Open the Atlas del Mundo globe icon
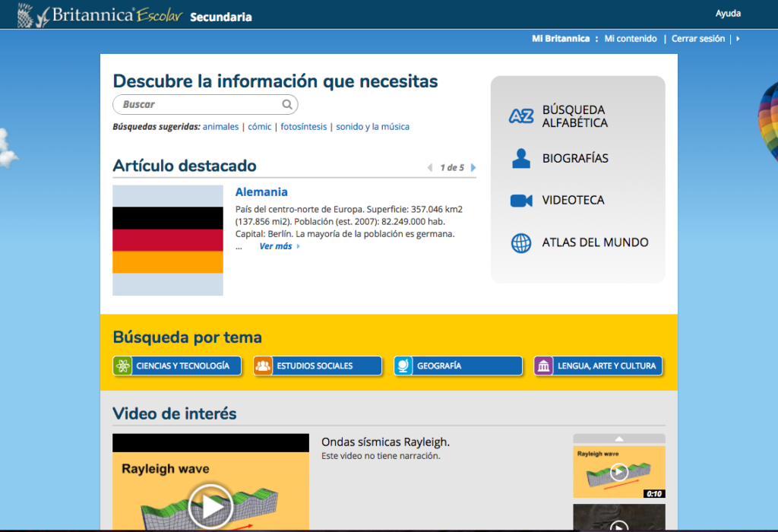The image size is (778, 532). tap(520, 243)
